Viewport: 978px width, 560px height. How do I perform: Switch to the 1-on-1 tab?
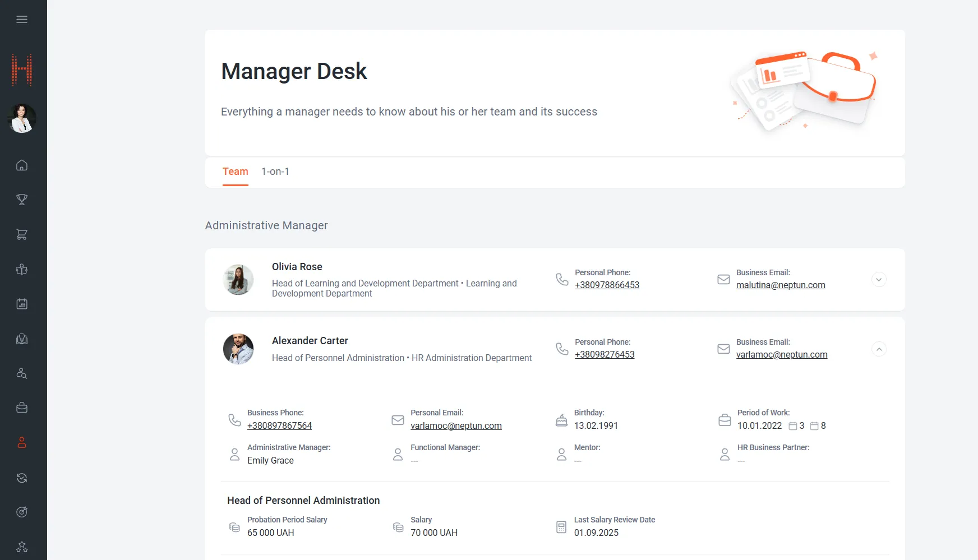tap(275, 172)
